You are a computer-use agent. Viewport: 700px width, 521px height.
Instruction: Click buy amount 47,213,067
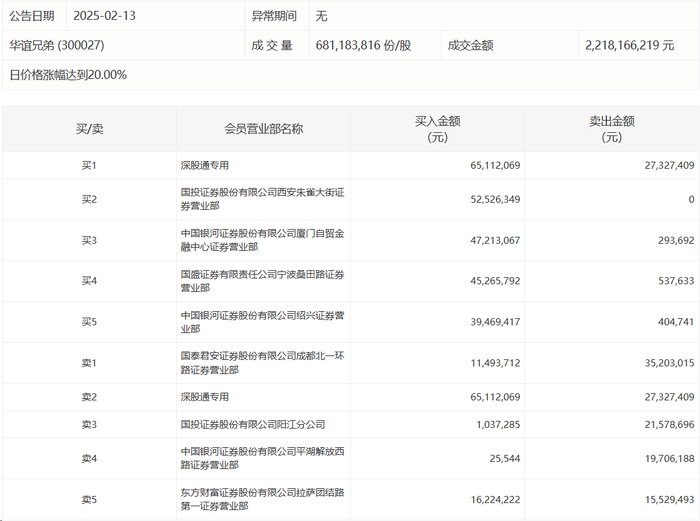click(x=495, y=240)
